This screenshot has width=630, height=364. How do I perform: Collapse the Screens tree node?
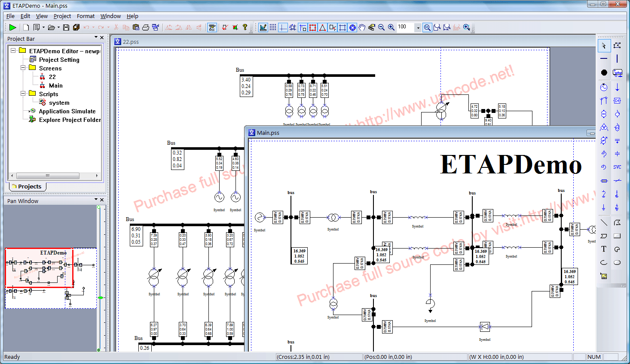(x=23, y=68)
